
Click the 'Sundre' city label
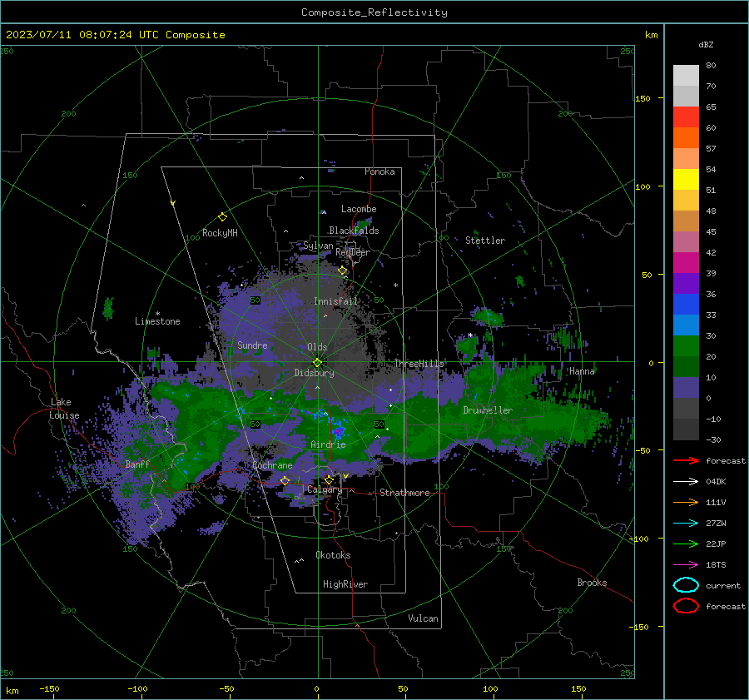[x=252, y=345]
